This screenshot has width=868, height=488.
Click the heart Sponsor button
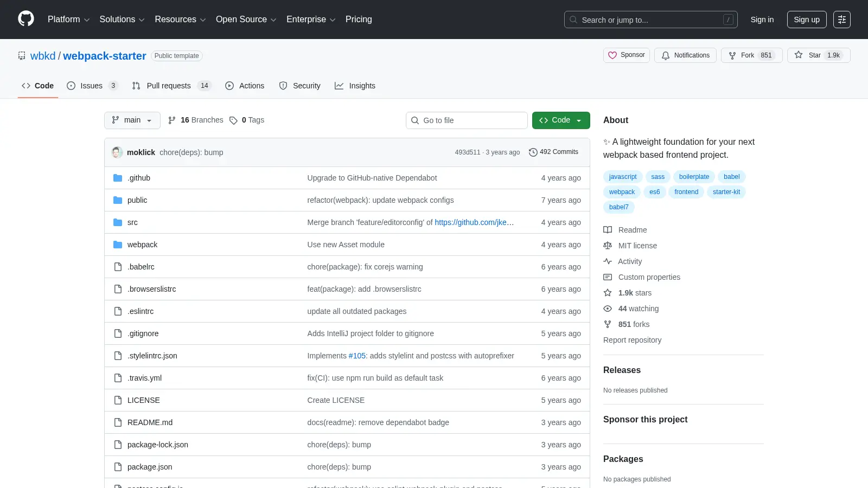[x=627, y=55]
